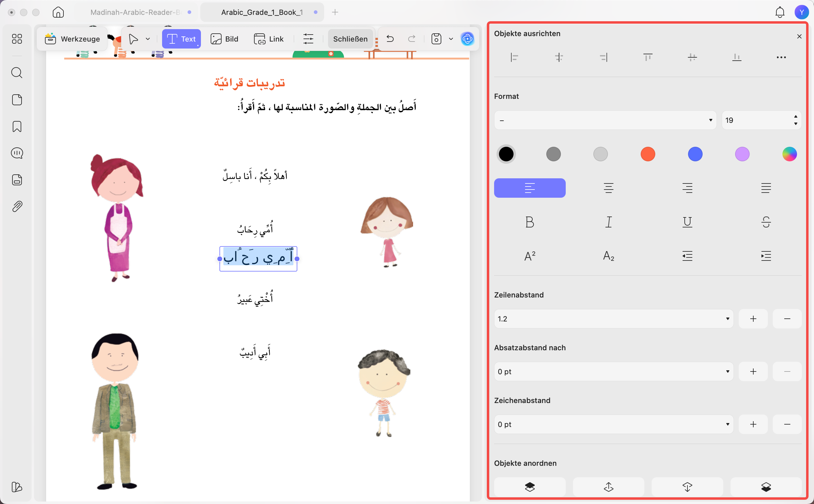Image resolution: width=814 pixels, height=504 pixels.
Task: Expand the save options dropdown arrow
Action: (451, 39)
